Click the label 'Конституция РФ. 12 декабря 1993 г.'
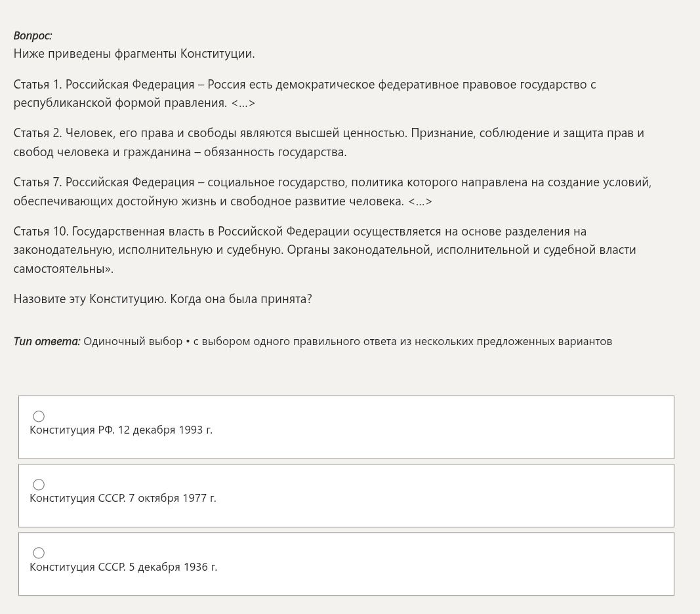 121,430
